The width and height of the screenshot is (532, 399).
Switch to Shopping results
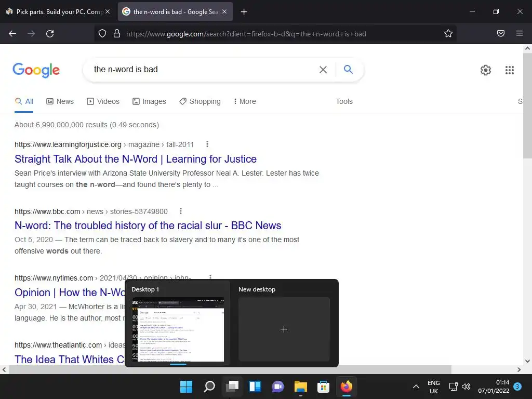click(x=200, y=101)
